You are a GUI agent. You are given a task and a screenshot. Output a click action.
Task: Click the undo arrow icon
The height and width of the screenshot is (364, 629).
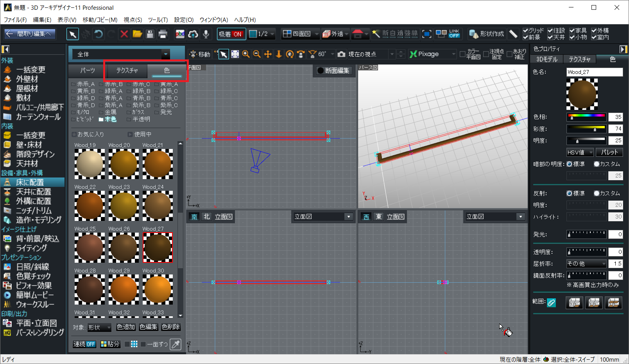click(x=99, y=34)
